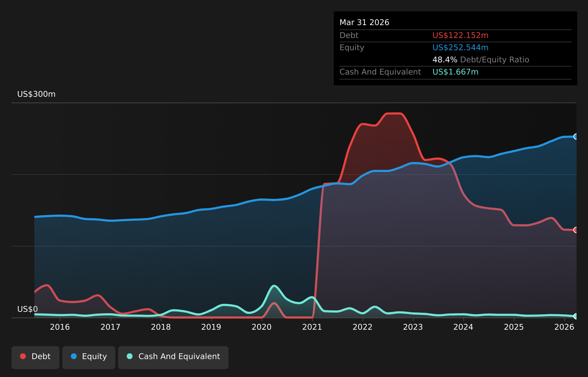This screenshot has width=588, height=377.
Task: Click the Cash And Equivalent tooltip label
Action: pyautogui.click(x=380, y=72)
